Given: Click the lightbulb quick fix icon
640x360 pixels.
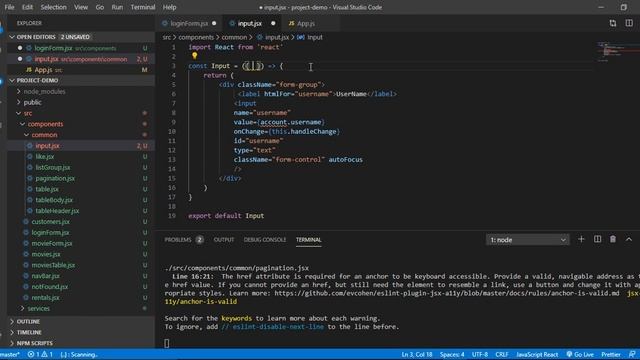Looking at the screenshot, I should [194, 56].
